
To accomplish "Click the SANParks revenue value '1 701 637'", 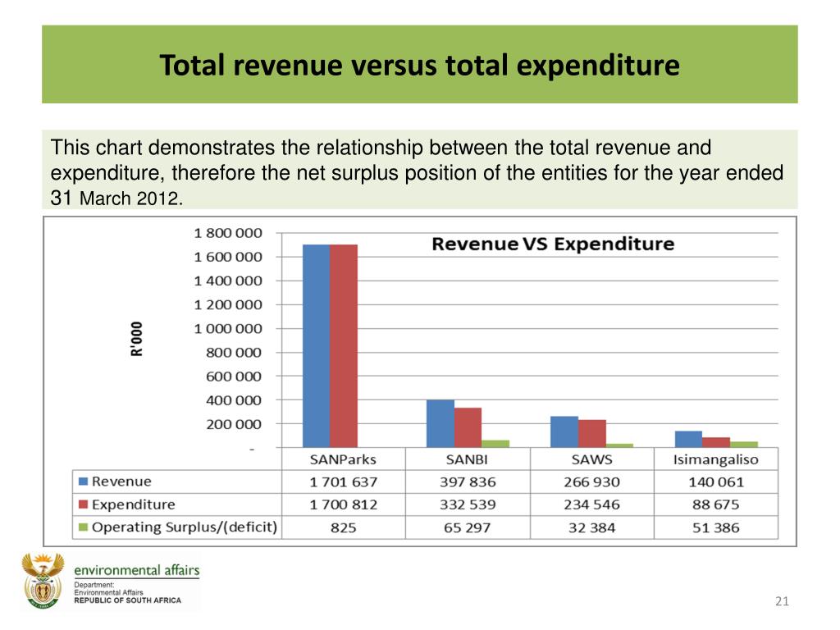I will [344, 482].
